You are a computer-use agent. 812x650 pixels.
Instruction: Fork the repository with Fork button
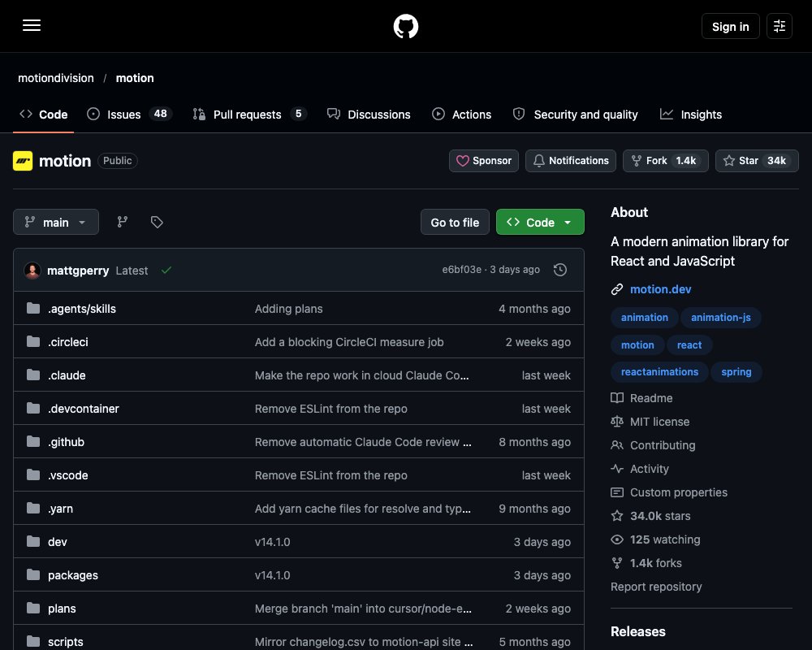(x=666, y=161)
